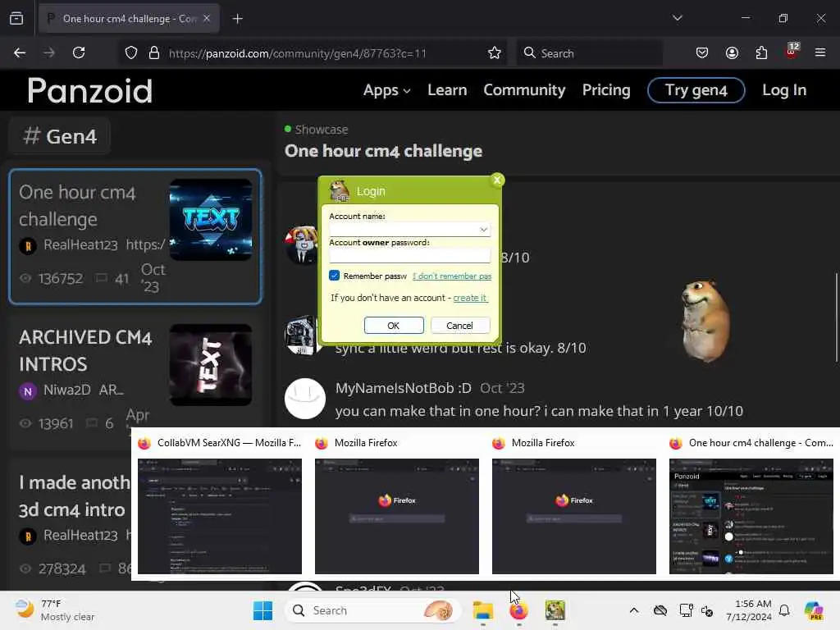This screenshot has width=840, height=630.
Task: Click RealHeat123 on first post card
Action: pos(80,244)
